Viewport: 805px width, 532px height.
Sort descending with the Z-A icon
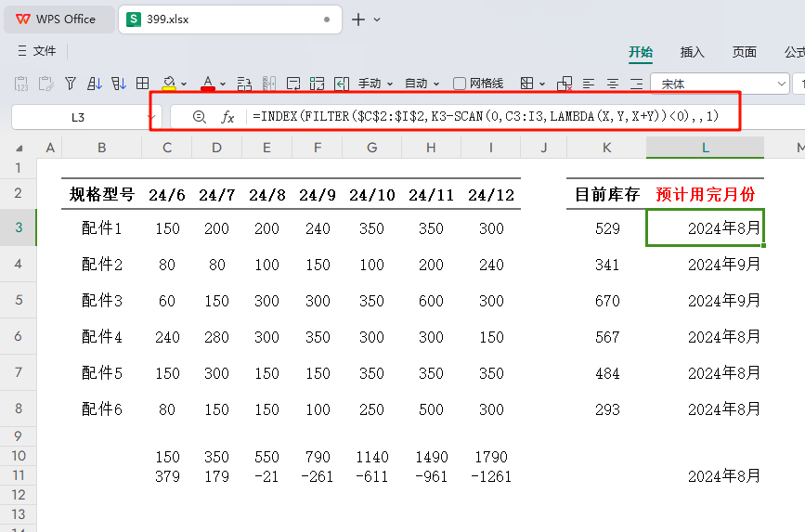[119, 84]
